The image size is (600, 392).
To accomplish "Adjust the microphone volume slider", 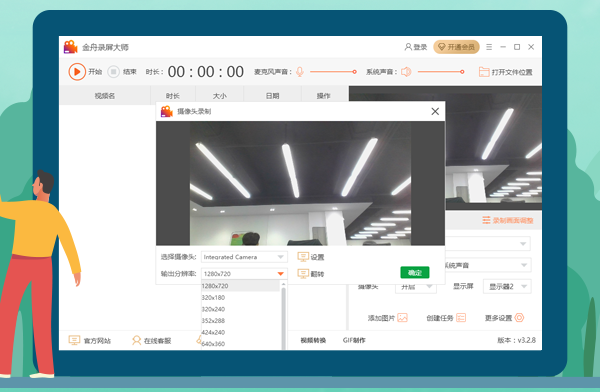I will pos(333,72).
